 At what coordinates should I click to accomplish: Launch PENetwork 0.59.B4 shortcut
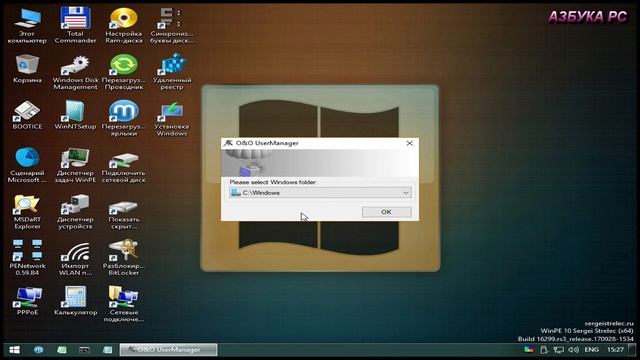(x=27, y=258)
